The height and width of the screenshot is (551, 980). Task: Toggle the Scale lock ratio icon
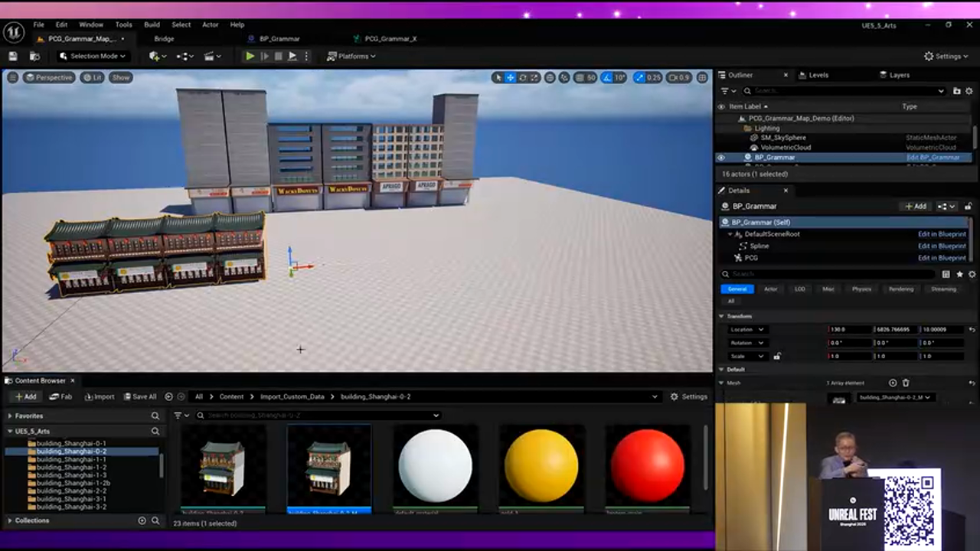click(777, 356)
